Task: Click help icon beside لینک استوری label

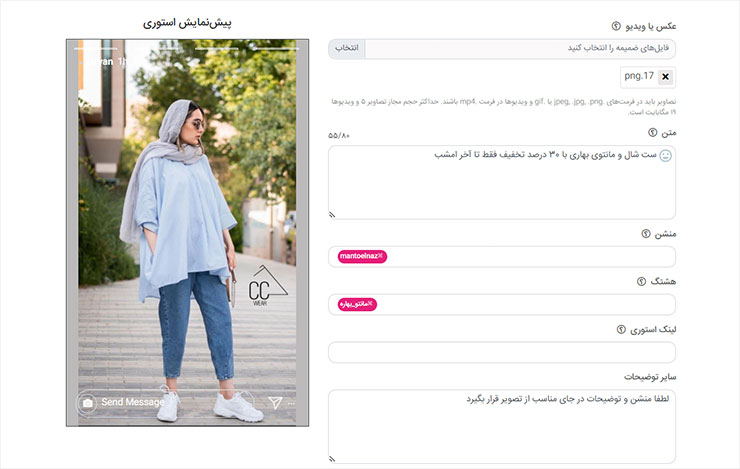Action: point(621,329)
